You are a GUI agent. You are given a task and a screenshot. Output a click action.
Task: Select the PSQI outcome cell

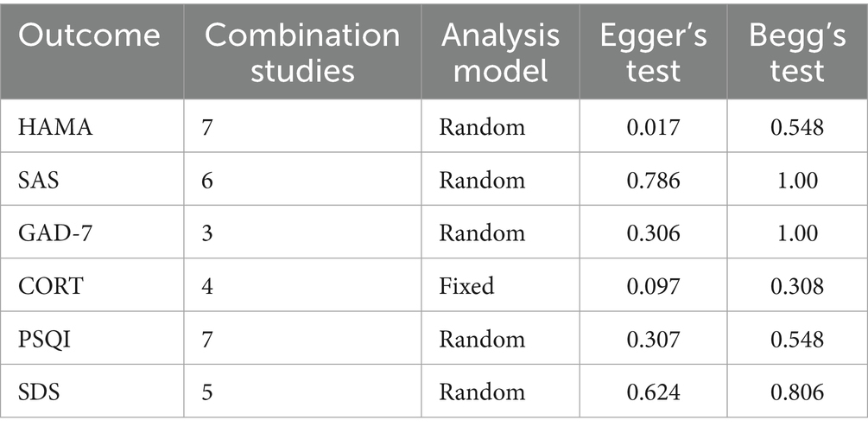[x=43, y=339]
